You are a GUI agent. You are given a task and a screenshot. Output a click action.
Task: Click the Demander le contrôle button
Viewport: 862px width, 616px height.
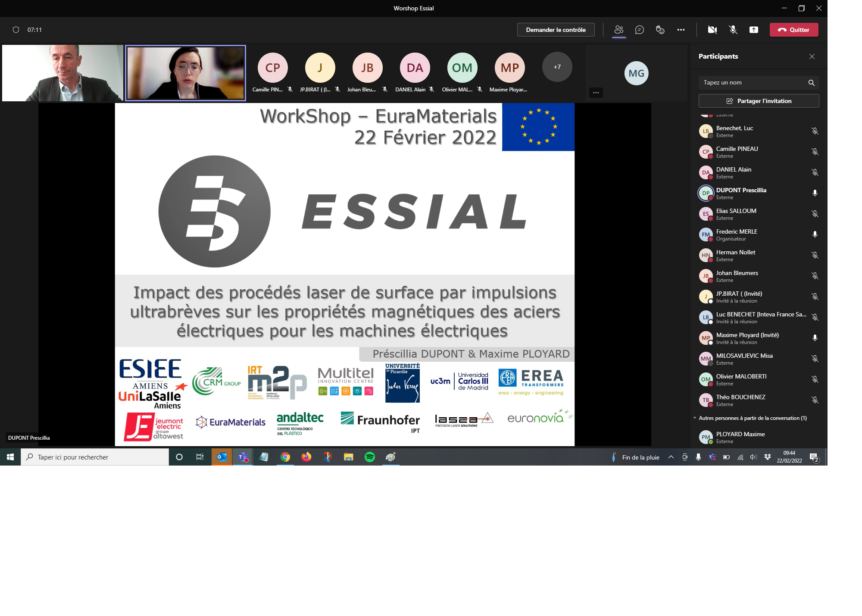[x=556, y=30]
